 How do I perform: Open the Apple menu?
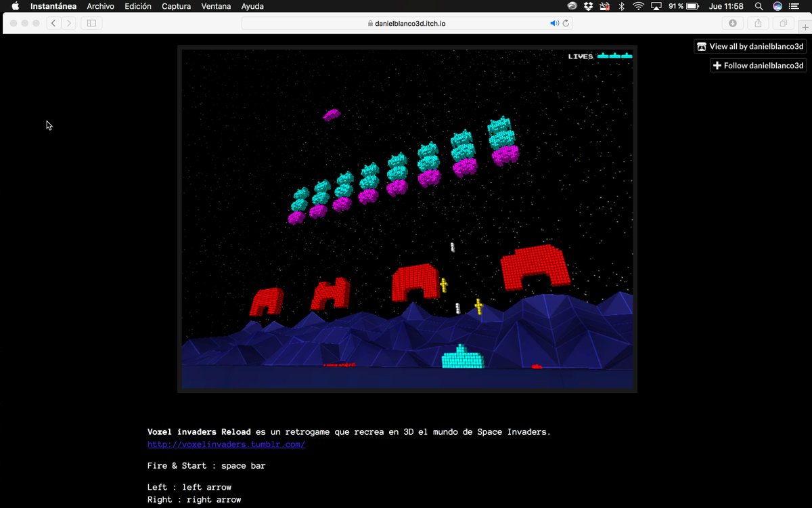(15, 6)
